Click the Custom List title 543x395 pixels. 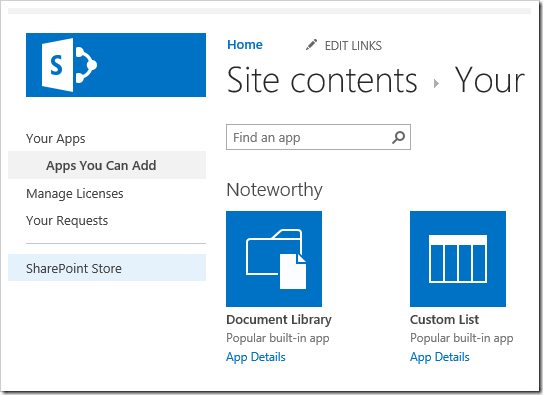click(x=444, y=320)
